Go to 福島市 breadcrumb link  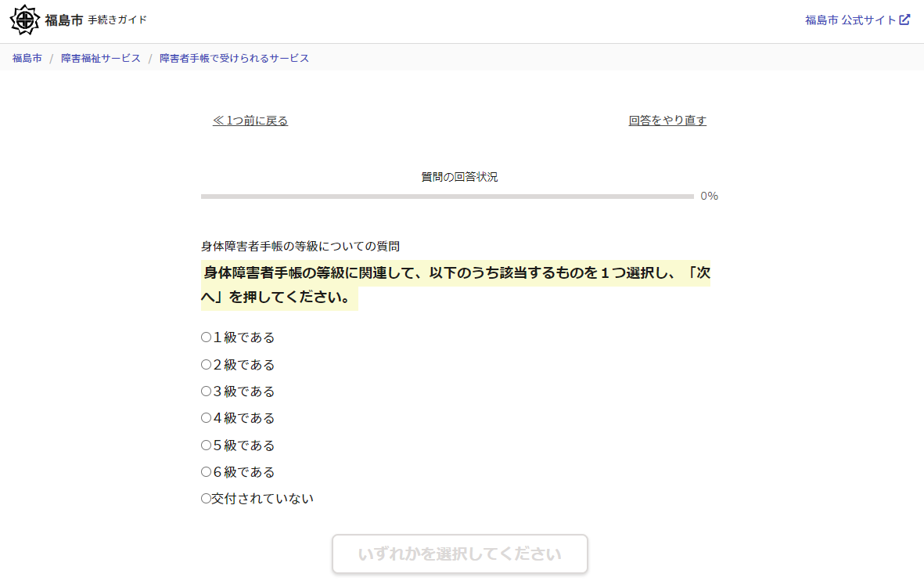(27, 58)
